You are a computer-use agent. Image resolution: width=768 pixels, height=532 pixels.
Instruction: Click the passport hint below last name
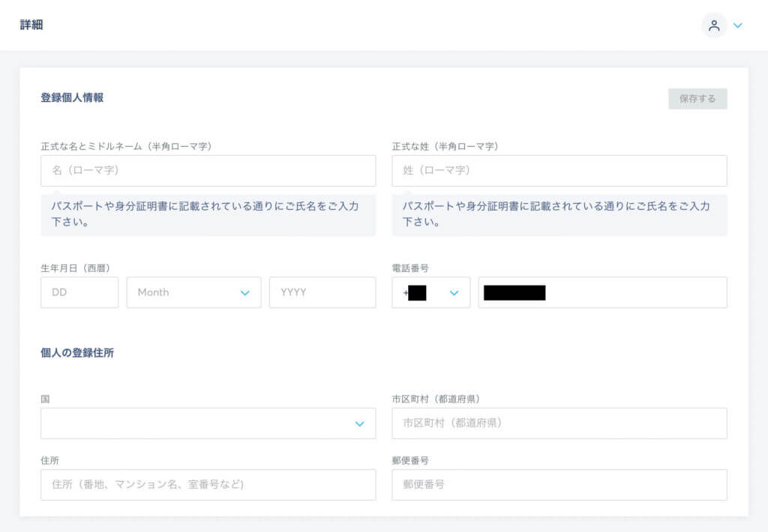point(559,214)
